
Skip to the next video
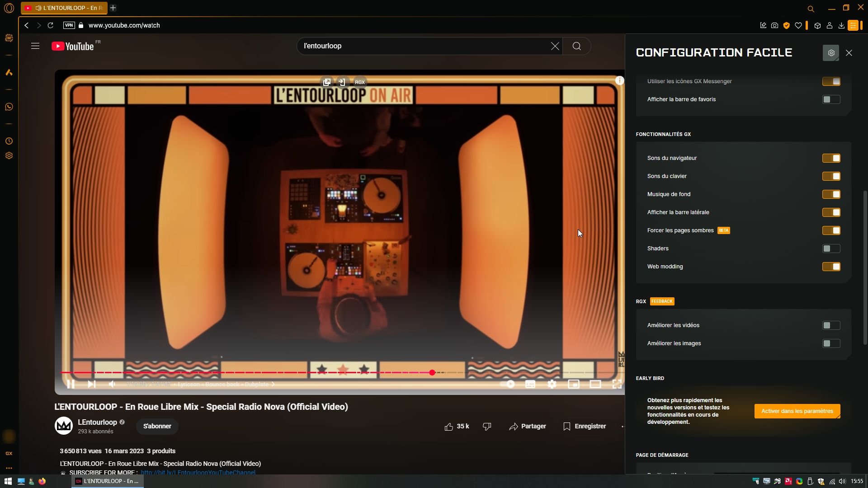pos(92,384)
